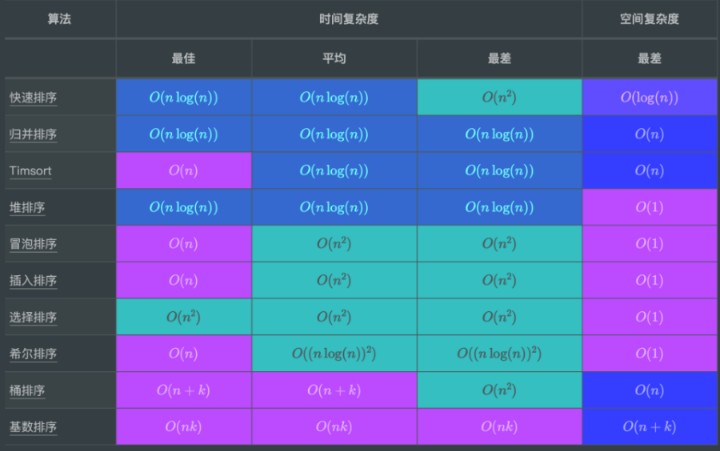Click the 时间复杂度 column header
The image size is (720, 451).
coord(348,19)
